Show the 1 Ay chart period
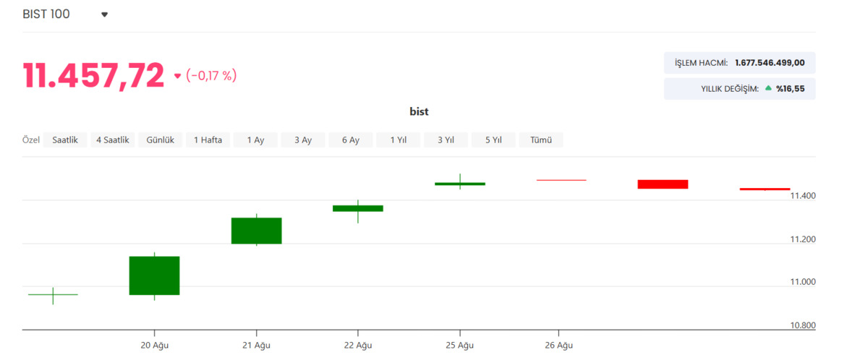Viewport: 868px width, 363px height. tap(255, 140)
